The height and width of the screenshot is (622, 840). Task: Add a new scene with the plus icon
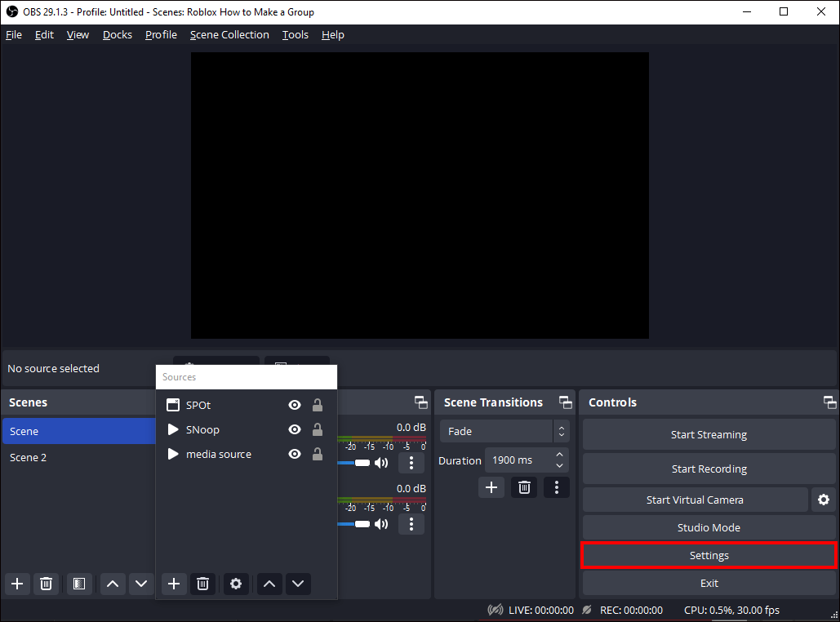[x=16, y=584]
